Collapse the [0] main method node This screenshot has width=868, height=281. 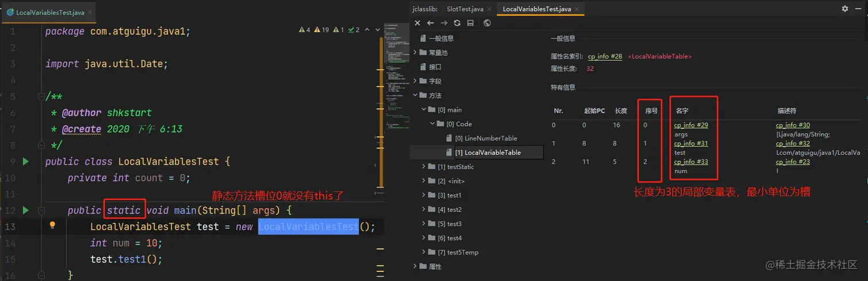pos(424,110)
